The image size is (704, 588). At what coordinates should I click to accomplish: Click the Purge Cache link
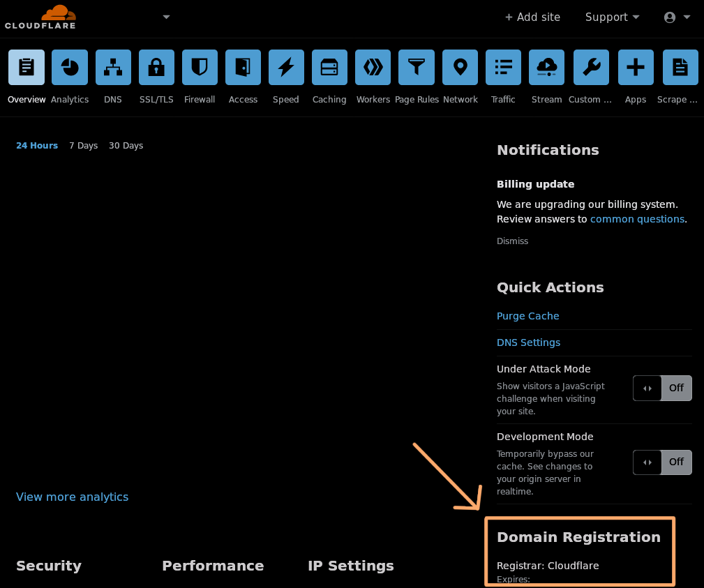pos(528,316)
